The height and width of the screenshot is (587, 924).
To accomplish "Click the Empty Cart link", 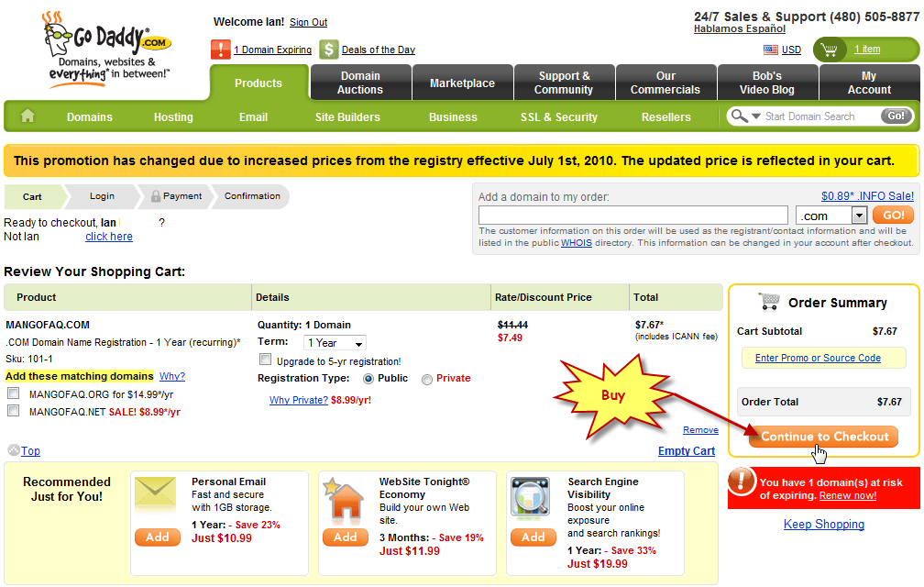I will pyautogui.click(x=687, y=451).
